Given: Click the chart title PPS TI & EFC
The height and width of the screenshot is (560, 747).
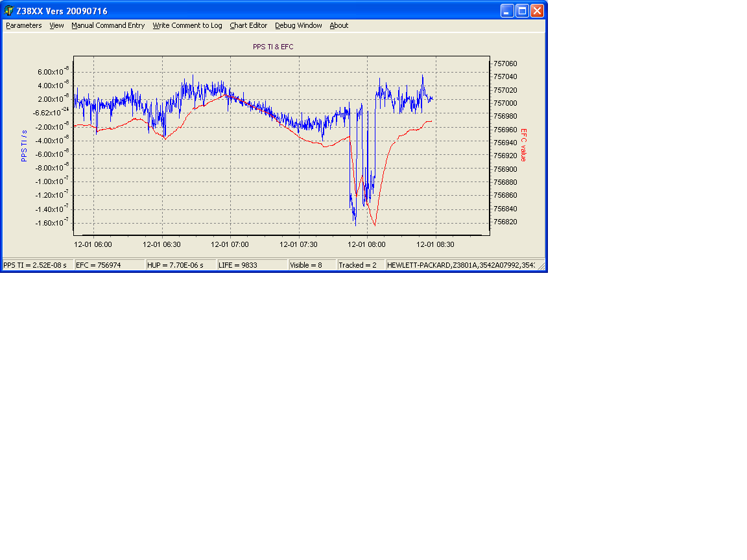Looking at the screenshot, I should [273, 47].
